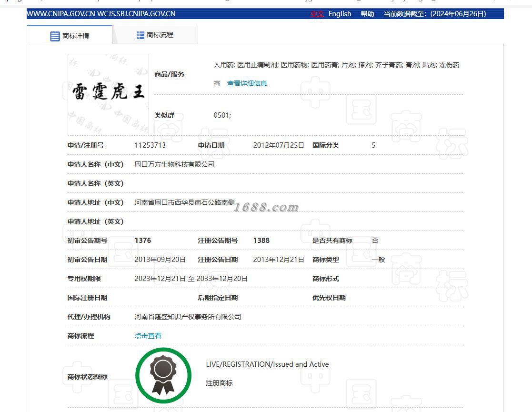This screenshot has height=412, width=532.
Task: Click the green registered trademark status badge
Action: [163, 375]
